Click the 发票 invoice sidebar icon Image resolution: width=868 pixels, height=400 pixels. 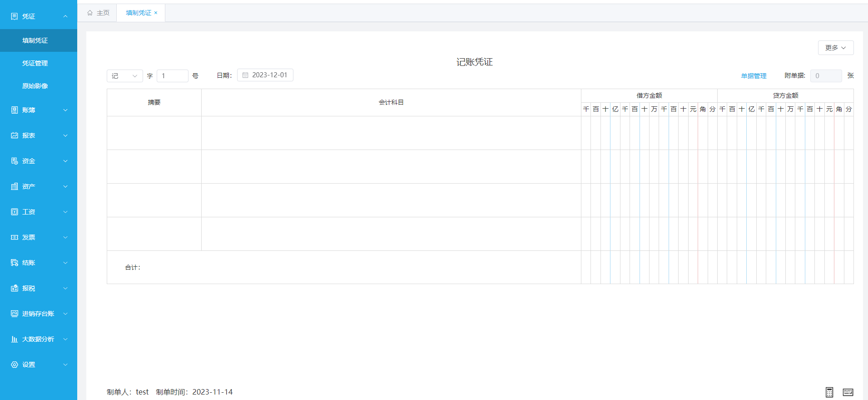click(15, 237)
